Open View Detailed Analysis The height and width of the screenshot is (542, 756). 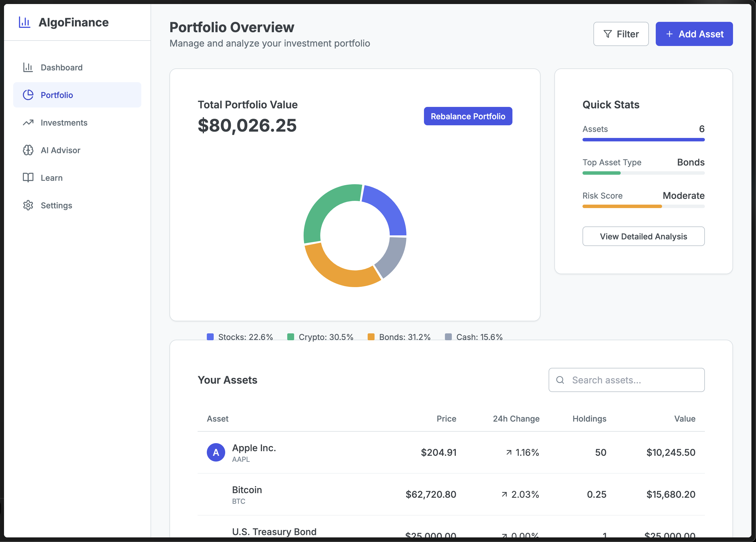point(643,237)
